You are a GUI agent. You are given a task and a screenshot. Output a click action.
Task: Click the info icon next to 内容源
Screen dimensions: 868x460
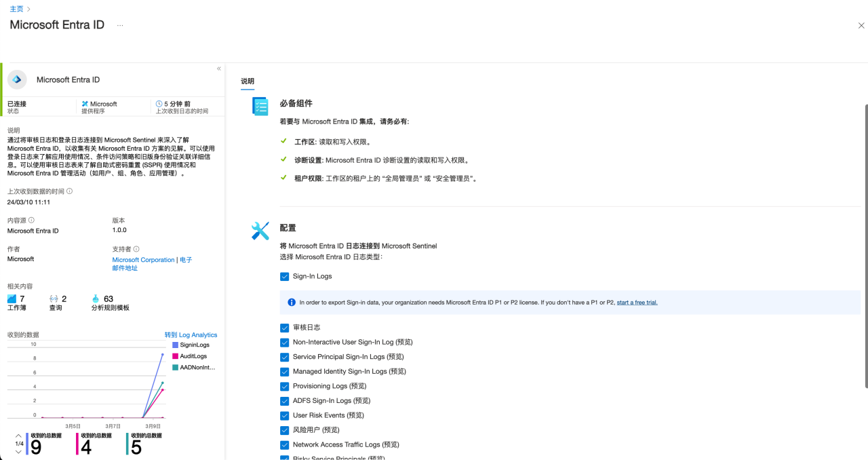pyautogui.click(x=31, y=221)
